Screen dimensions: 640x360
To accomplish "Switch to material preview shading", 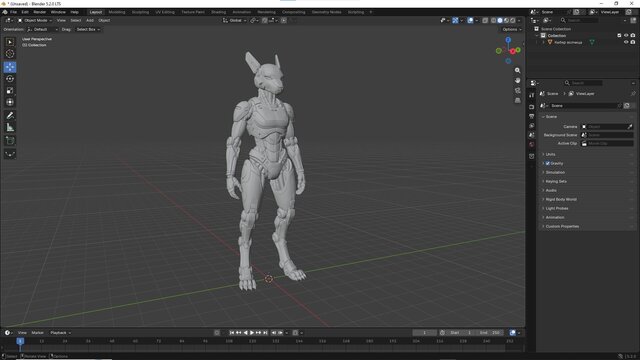I will click(507, 20).
